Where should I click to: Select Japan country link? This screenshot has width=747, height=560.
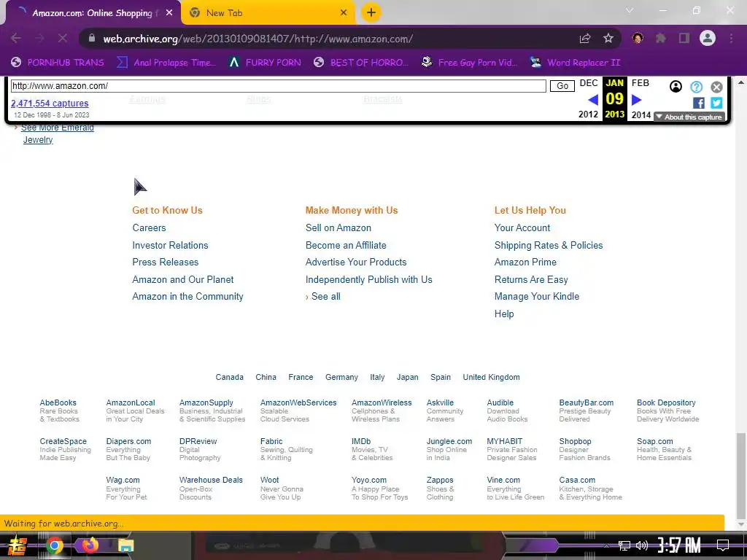coord(407,377)
